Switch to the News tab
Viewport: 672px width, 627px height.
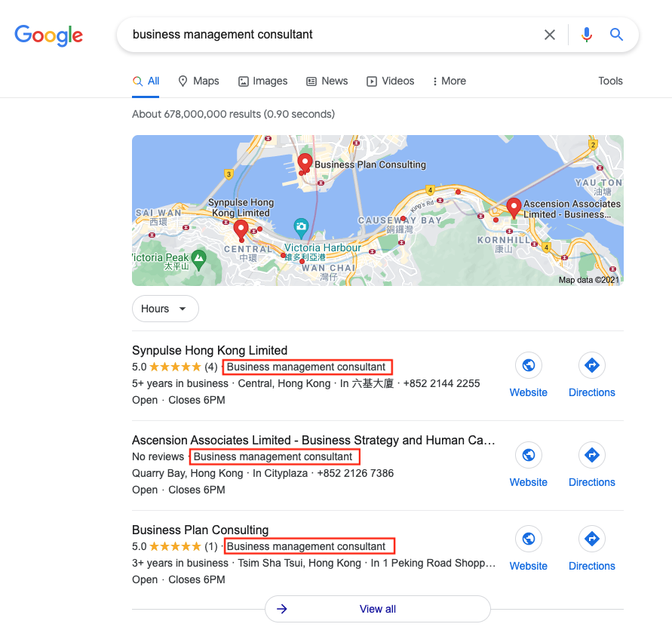327,81
